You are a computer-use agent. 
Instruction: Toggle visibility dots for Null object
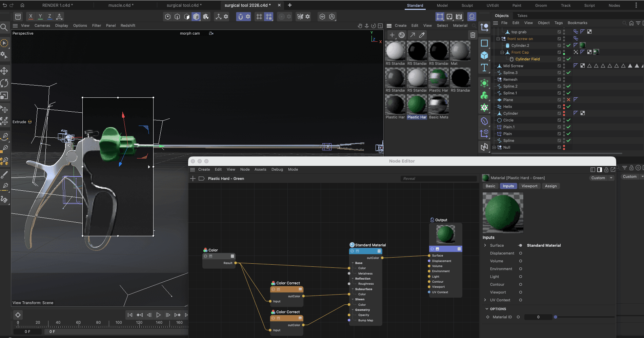(564, 147)
